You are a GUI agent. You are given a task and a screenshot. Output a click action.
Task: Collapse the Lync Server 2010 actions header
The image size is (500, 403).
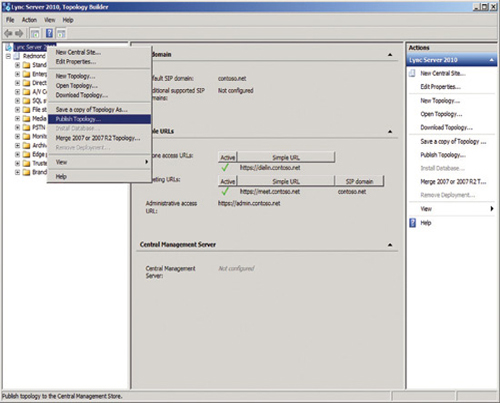click(x=491, y=60)
